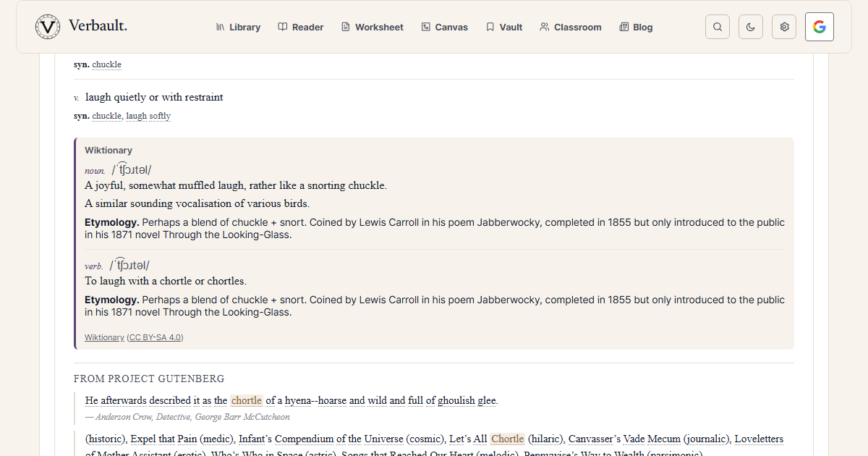Viewport: 868px width, 456px height.
Task: Sign in with the Google icon
Action: click(820, 27)
